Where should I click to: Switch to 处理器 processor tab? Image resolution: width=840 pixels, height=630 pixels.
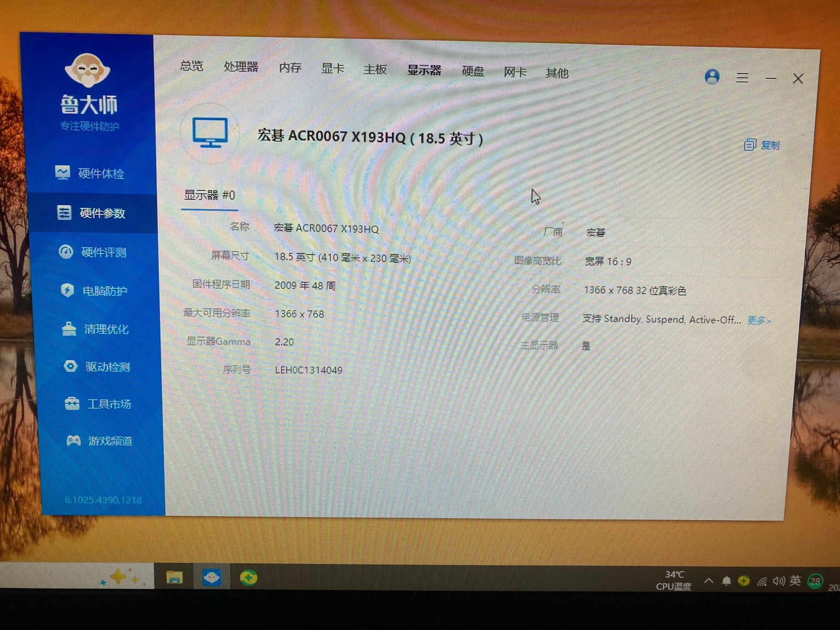coord(241,67)
